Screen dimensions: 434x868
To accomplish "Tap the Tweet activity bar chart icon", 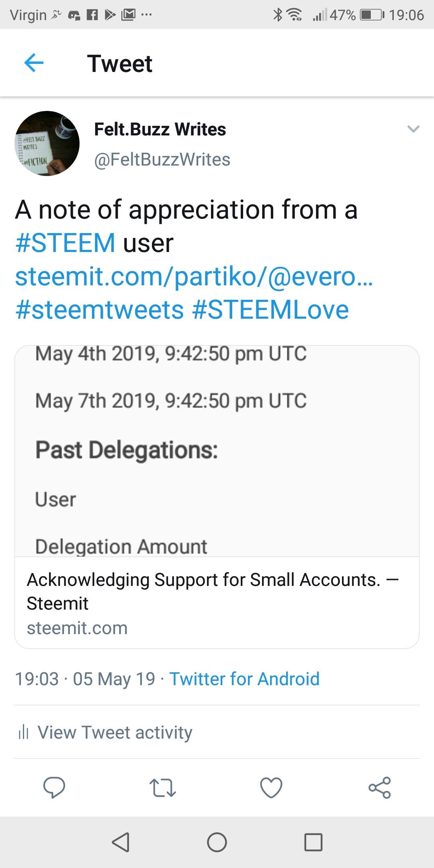I will [x=24, y=732].
